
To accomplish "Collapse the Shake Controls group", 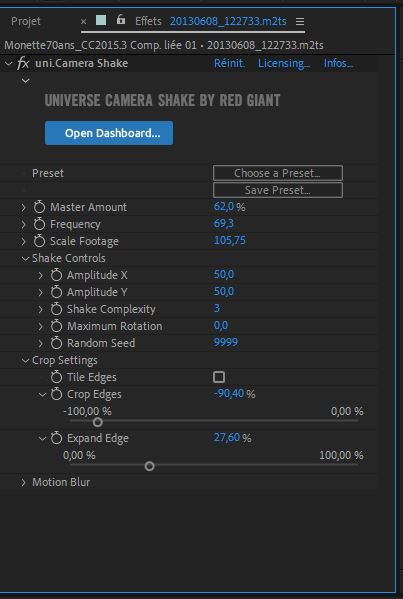I will tap(25, 259).
